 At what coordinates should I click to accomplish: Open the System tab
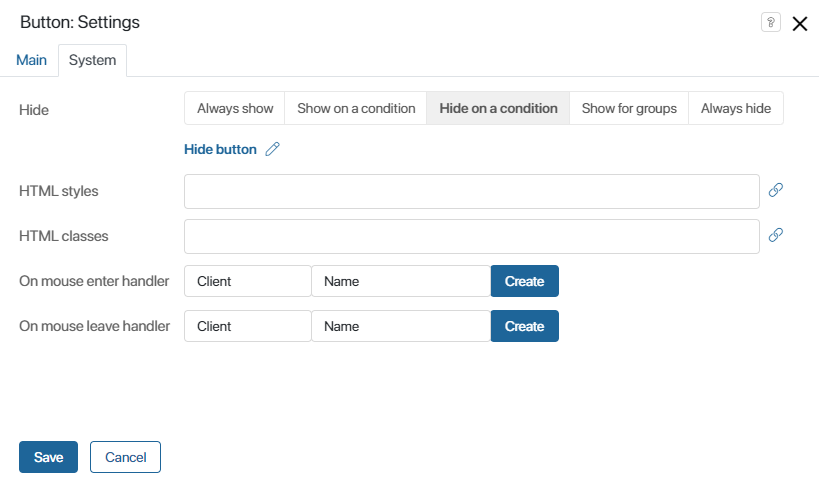point(92,60)
